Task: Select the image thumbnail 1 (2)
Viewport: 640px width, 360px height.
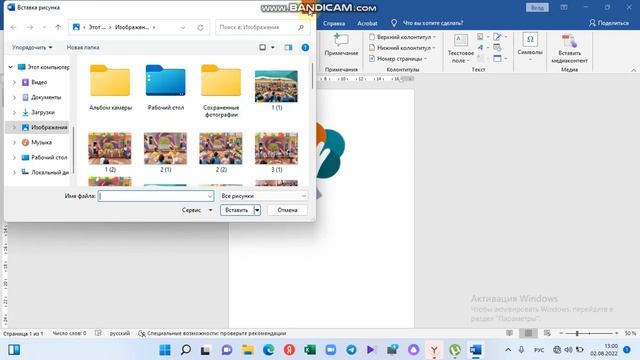Action: click(x=110, y=152)
